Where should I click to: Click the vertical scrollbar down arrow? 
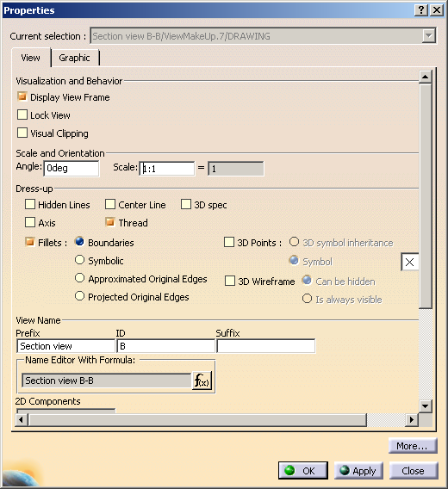(x=426, y=406)
